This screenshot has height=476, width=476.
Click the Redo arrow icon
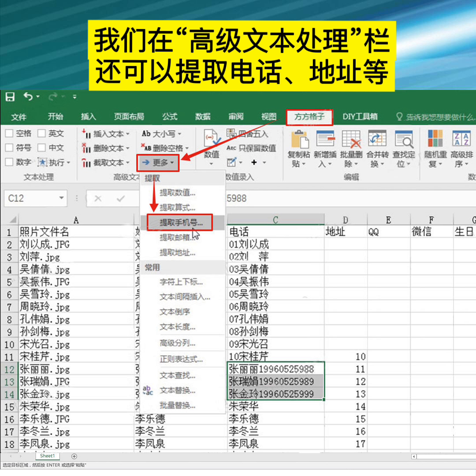coord(53,97)
